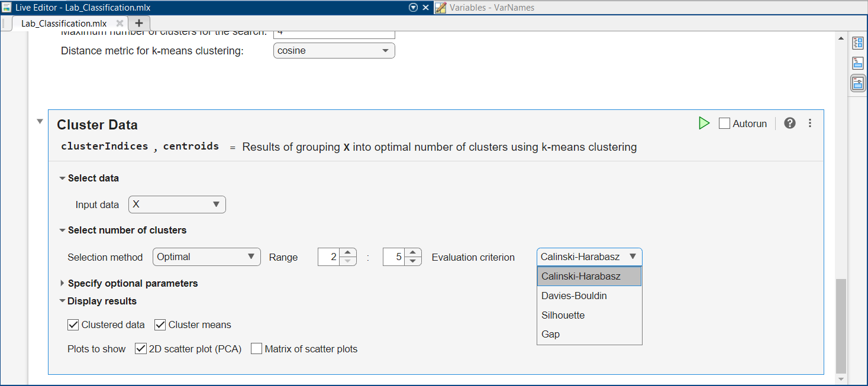
Task: Open the Selection method dropdown
Action: tap(206, 257)
